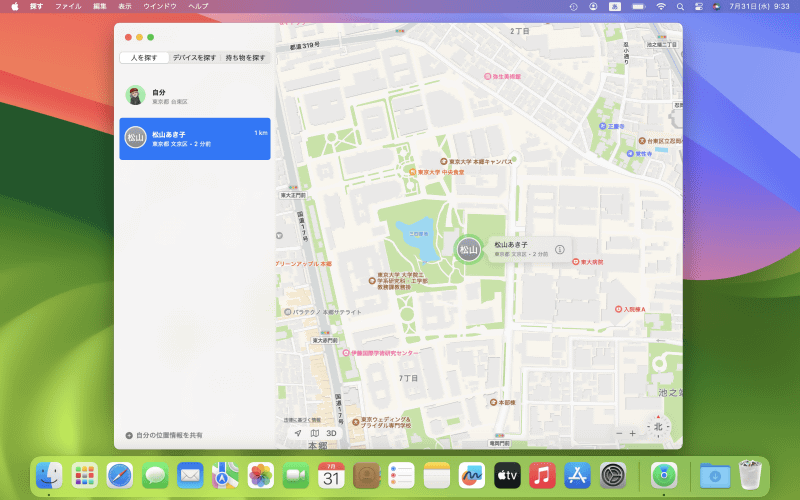The height and width of the screenshot is (500, 800).
Task: Open Safari from the Dock
Action: pos(120,476)
